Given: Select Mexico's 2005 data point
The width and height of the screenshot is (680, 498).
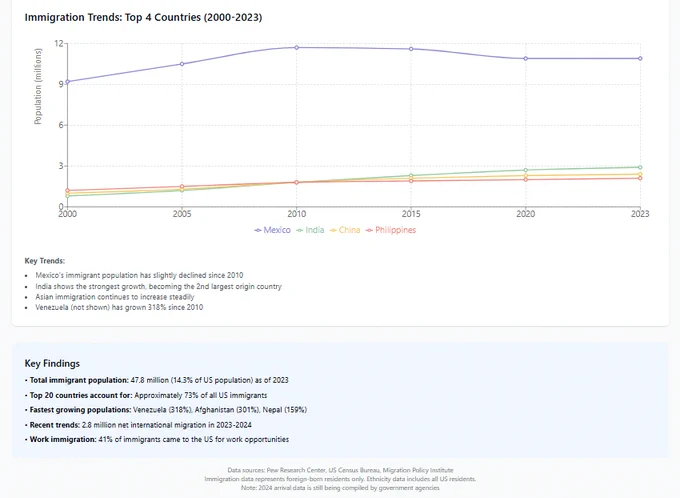Looking at the screenshot, I should pos(182,64).
